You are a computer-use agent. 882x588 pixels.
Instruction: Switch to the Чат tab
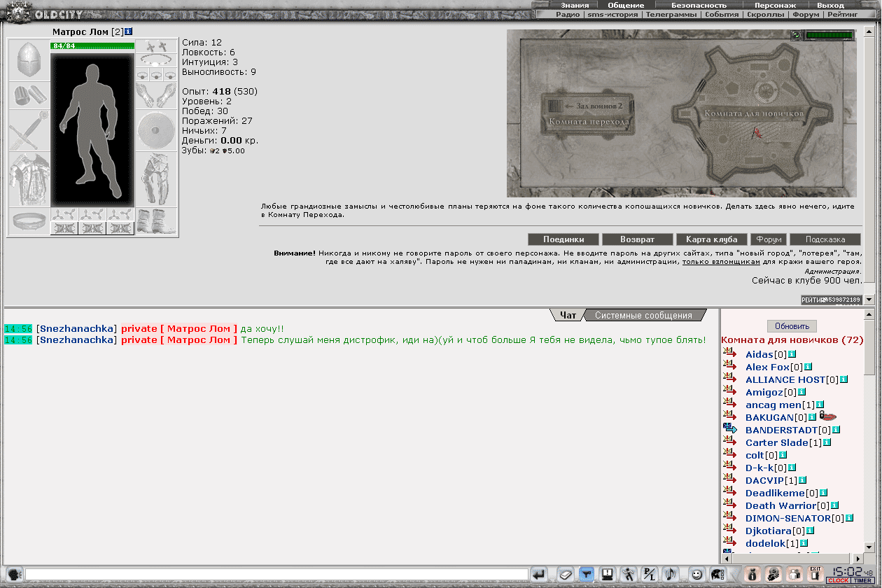568,315
